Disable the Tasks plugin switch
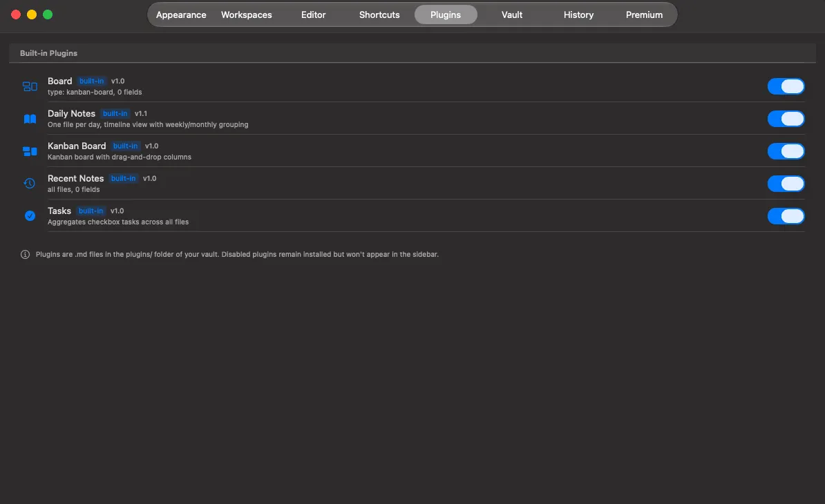The height and width of the screenshot is (504, 825). tap(786, 216)
